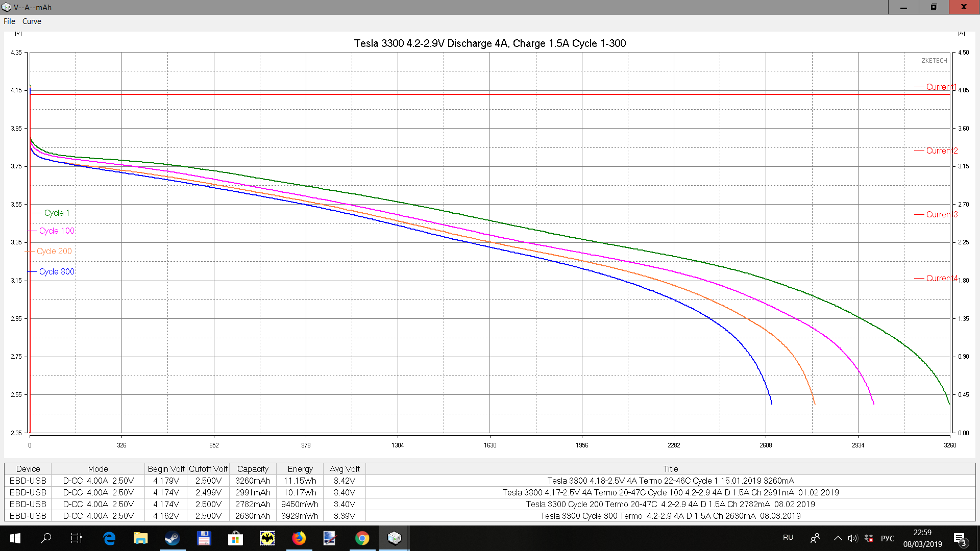Image resolution: width=980 pixels, height=551 pixels.
Task: Open Steam from the taskbar
Action: (x=172, y=538)
